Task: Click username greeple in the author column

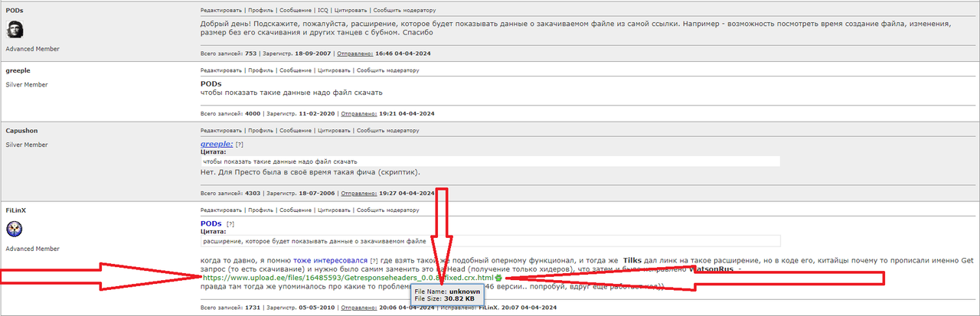Action: [x=18, y=70]
